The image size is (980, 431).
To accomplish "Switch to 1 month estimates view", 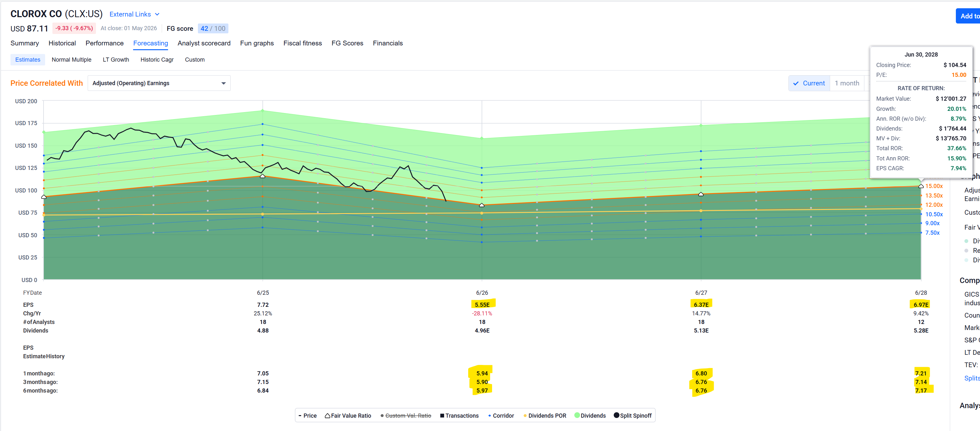I will click(847, 83).
